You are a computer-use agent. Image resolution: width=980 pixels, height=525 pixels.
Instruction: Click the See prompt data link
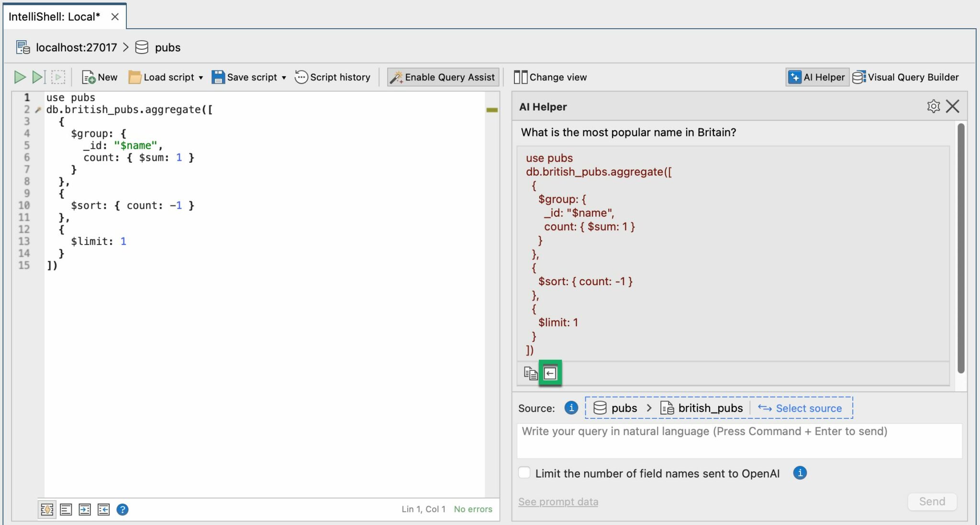click(558, 502)
